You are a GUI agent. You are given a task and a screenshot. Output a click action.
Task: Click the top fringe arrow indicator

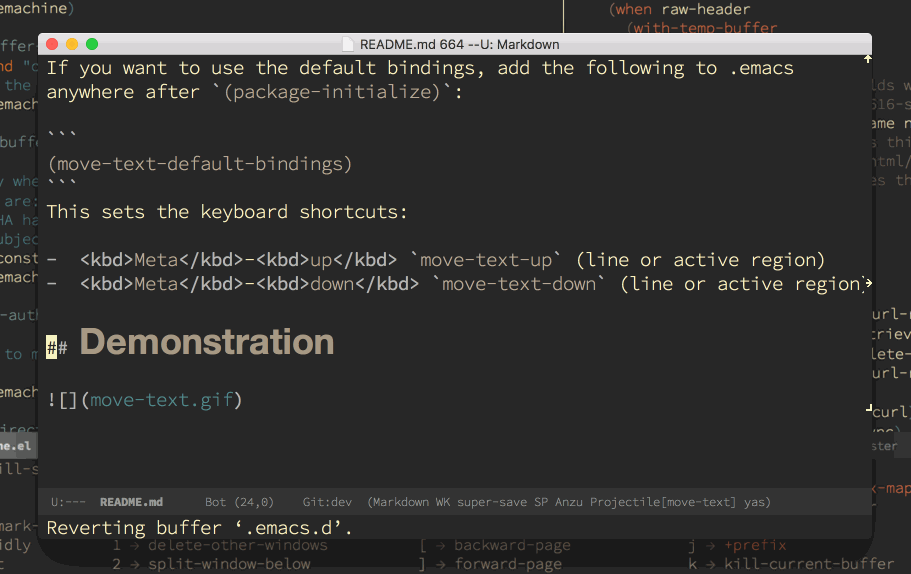tap(867, 59)
